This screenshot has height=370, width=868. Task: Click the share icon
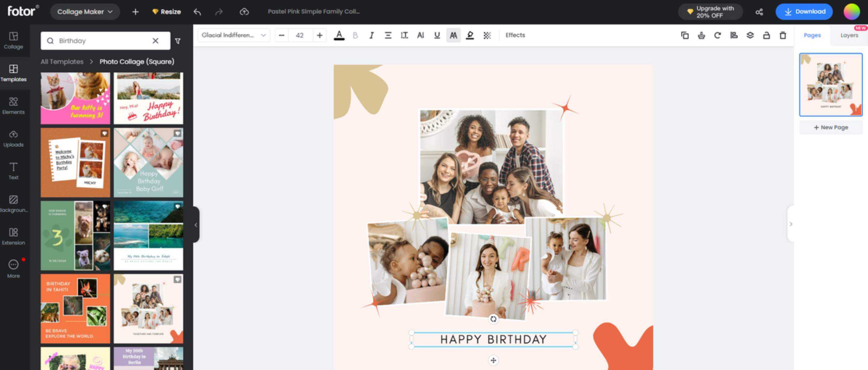pos(759,12)
